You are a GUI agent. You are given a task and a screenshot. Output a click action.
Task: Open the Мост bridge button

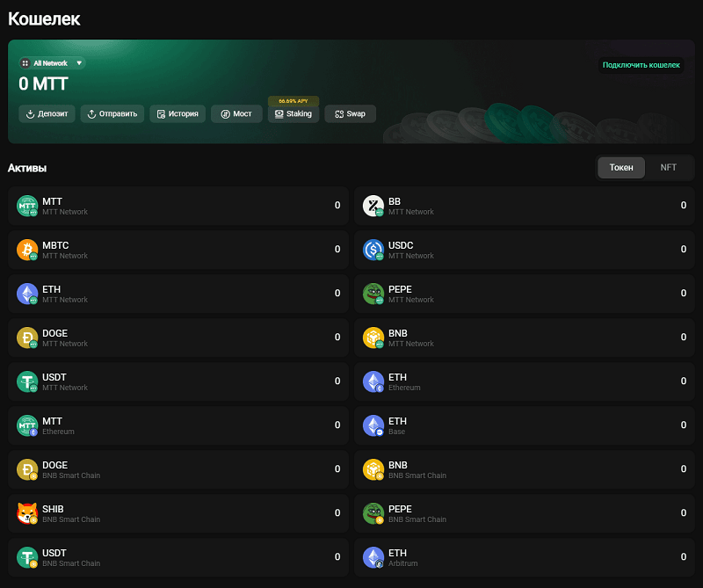point(236,113)
